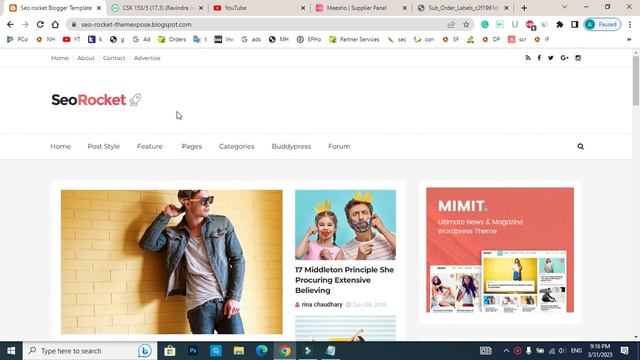The image size is (640, 360).
Task: Open a new browser tab
Action: tap(524, 8)
